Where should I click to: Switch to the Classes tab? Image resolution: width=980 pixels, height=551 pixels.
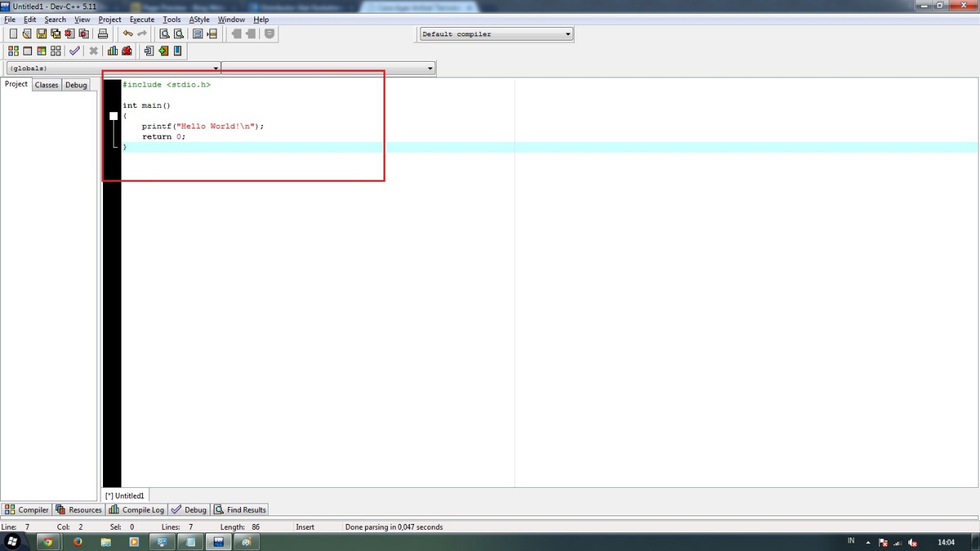pos(46,84)
